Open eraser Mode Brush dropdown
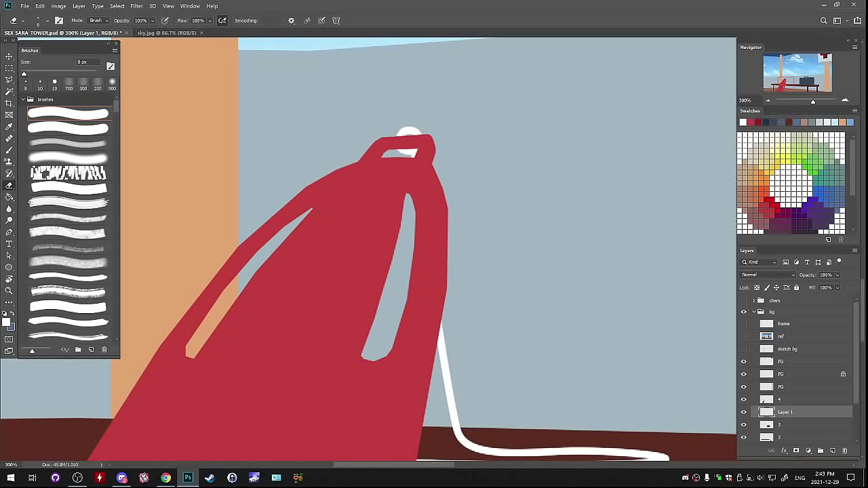The height and width of the screenshot is (488, 868). click(x=98, y=20)
